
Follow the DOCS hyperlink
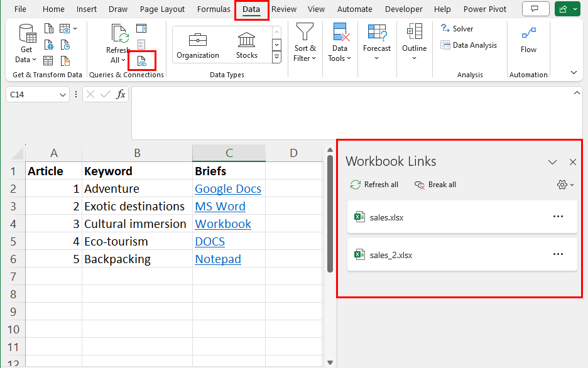pos(210,241)
